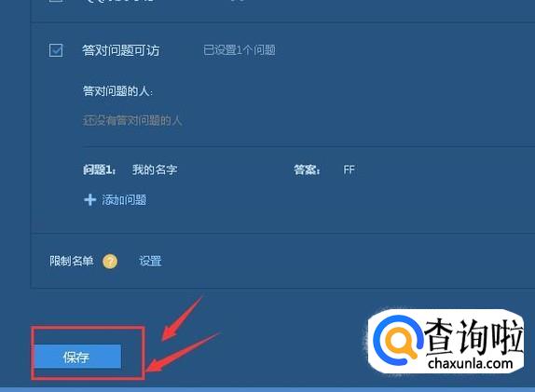Click the plus icon beside 添加问题
Image resolution: width=535 pixels, height=392 pixels.
pyautogui.click(x=89, y=200)
